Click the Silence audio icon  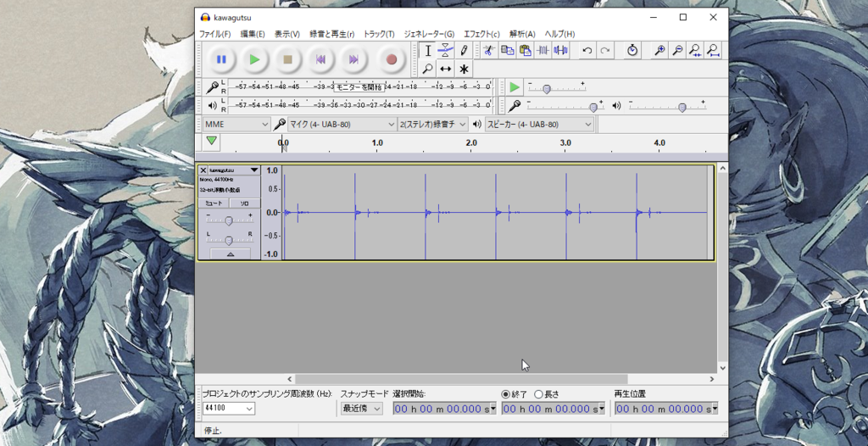561,50
